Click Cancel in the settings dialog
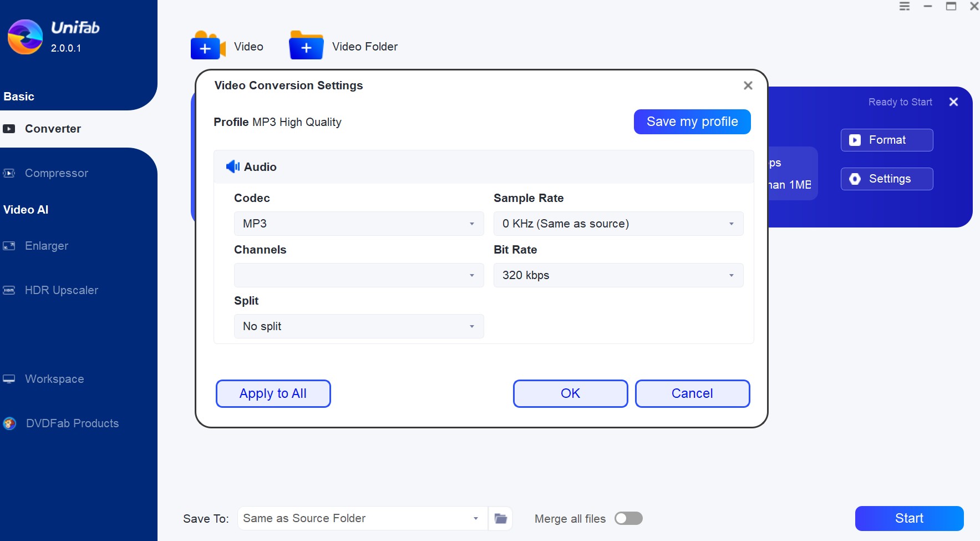Screen dimensions: 980x541 692,393
